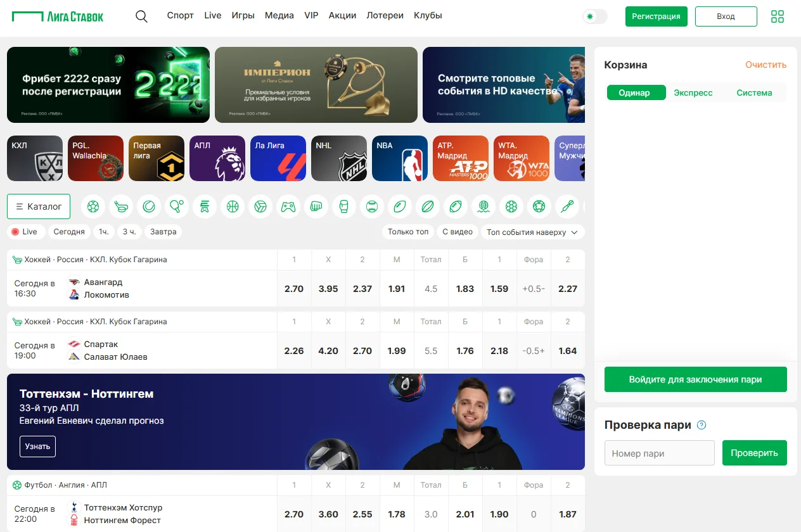The height and width of the screenshot is (532, 801).
Task: Switch to the Экспресс tab
Action: pos(693,92)
